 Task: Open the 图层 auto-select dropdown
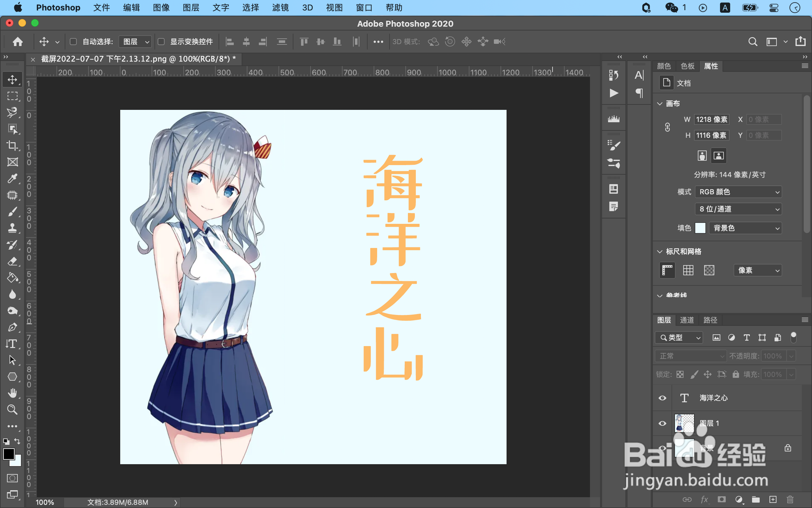135,42
